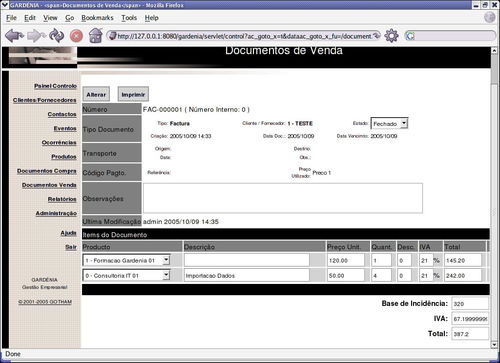Click the Done status bar text
This screenshot has width=500, height=363.
pyautogui.click(x=13, y=354)
